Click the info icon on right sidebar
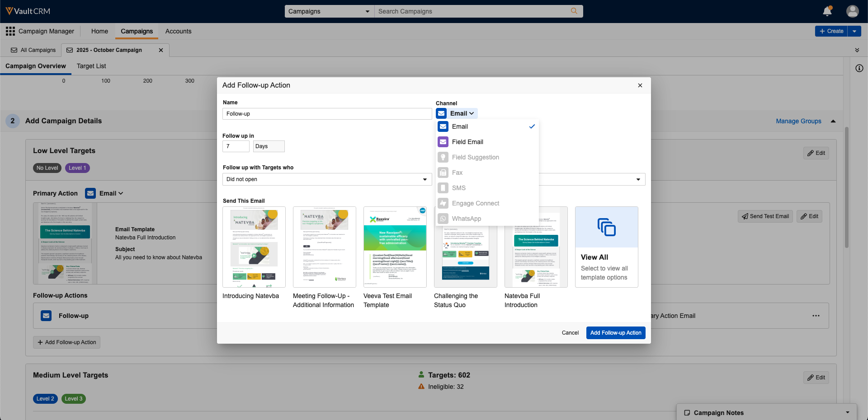The height and width of the screenshot is (420, 868). (859, 68)
